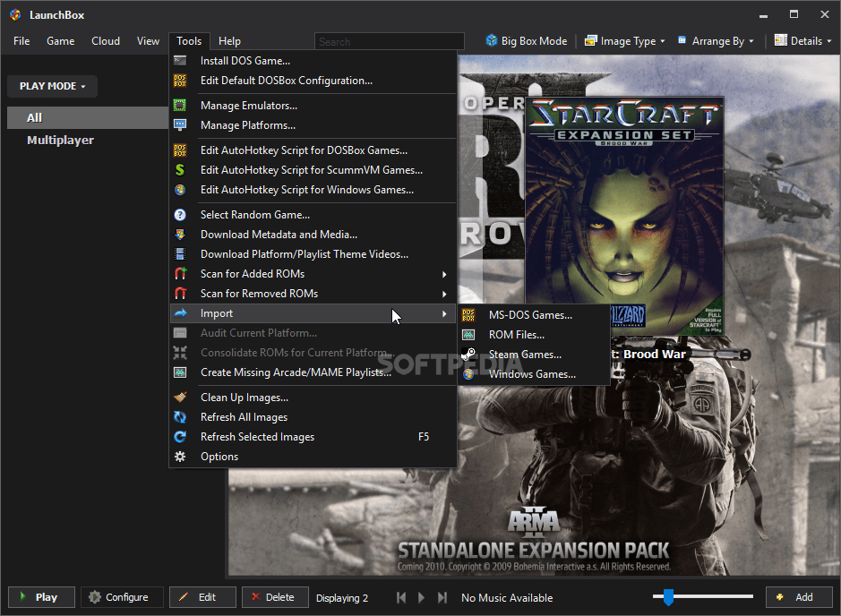The image size is (841, 616).
Task: Click the Big Box Mode cube icon
Action: point(492,41)
